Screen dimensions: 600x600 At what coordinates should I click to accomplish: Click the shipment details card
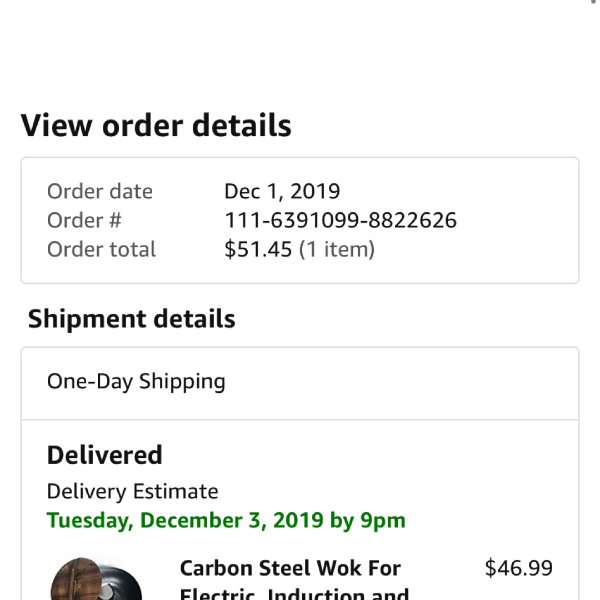[300, 474]
